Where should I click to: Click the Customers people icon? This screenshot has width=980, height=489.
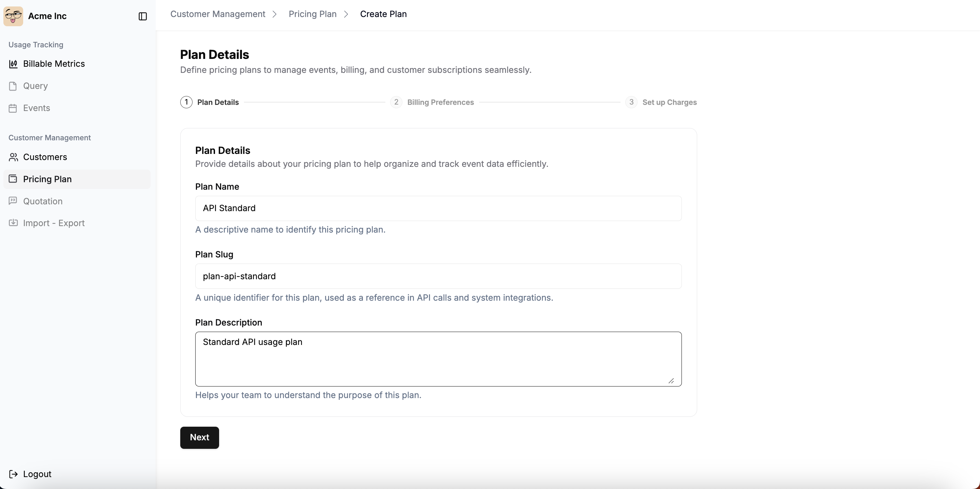click(x=13, y=157)
